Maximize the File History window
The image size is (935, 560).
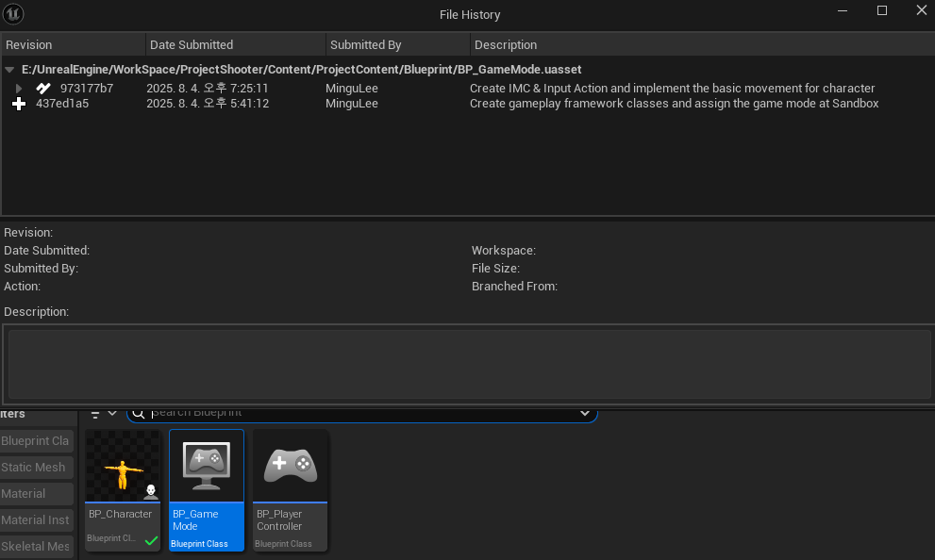[882, 10]
